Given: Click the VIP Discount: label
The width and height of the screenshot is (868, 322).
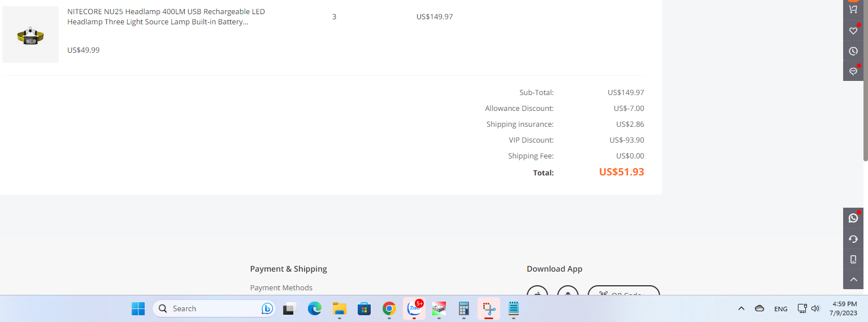Looking at the screenshot, I should (x=531, y=140).
